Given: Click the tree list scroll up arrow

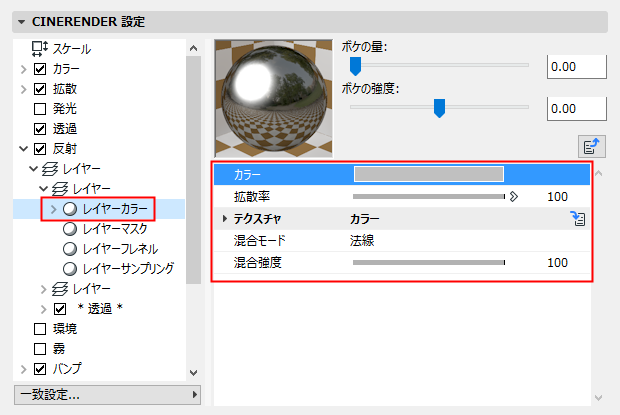Looking at the screenshot, I should tap(193, 48).
